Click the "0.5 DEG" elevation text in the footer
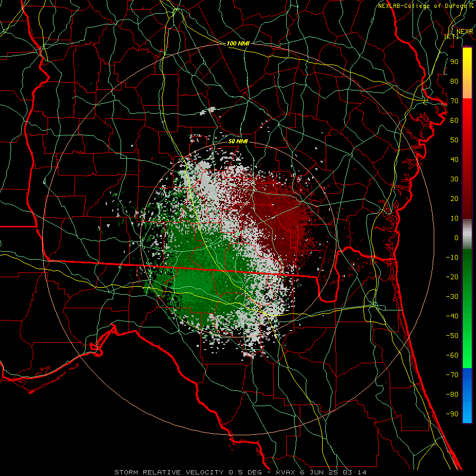476x476 pixels. [246, 472]
